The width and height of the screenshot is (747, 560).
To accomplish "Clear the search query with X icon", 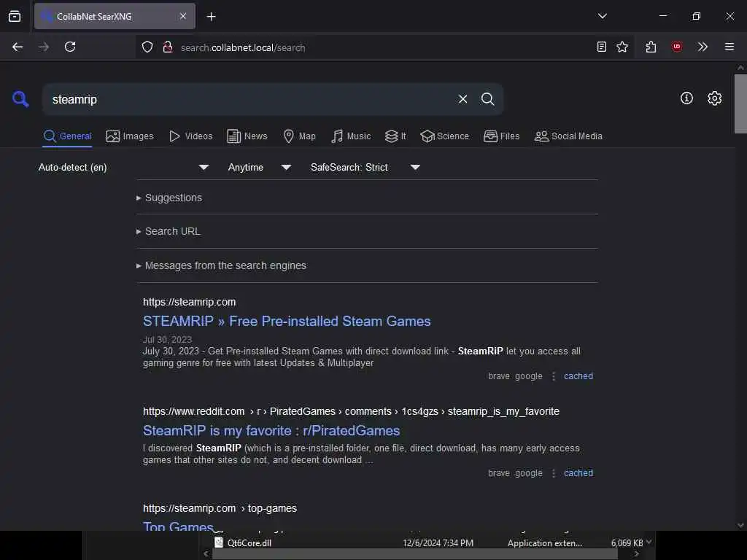I will pos(462,99).
